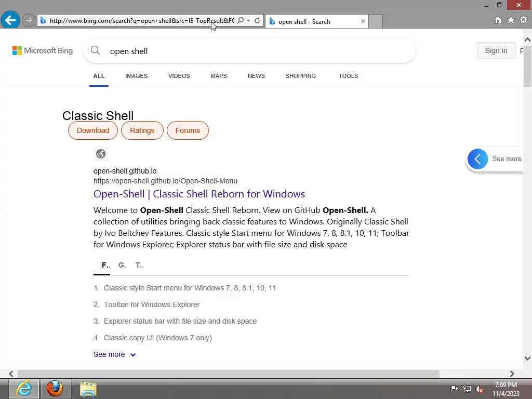Switch to the NEWS tab
Screen dimensions: 532x399
coord(256,76)
